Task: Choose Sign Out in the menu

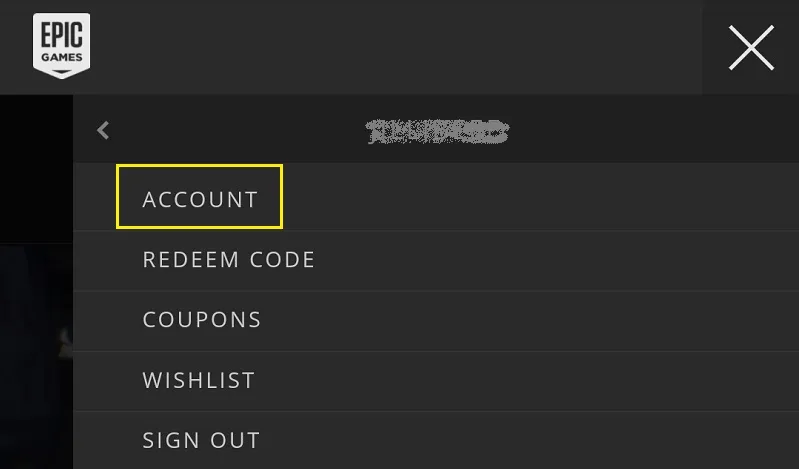Action: (x=201, y=440)
